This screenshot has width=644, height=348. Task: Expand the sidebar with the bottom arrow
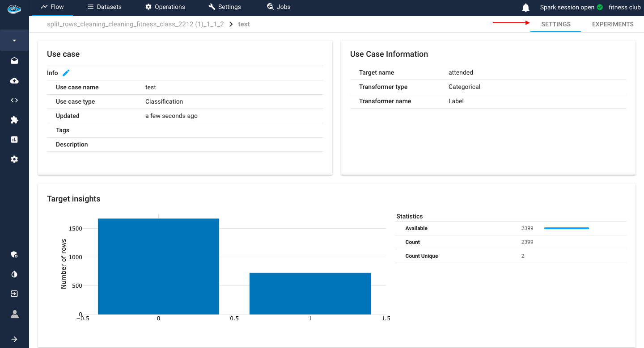(14, 339)
